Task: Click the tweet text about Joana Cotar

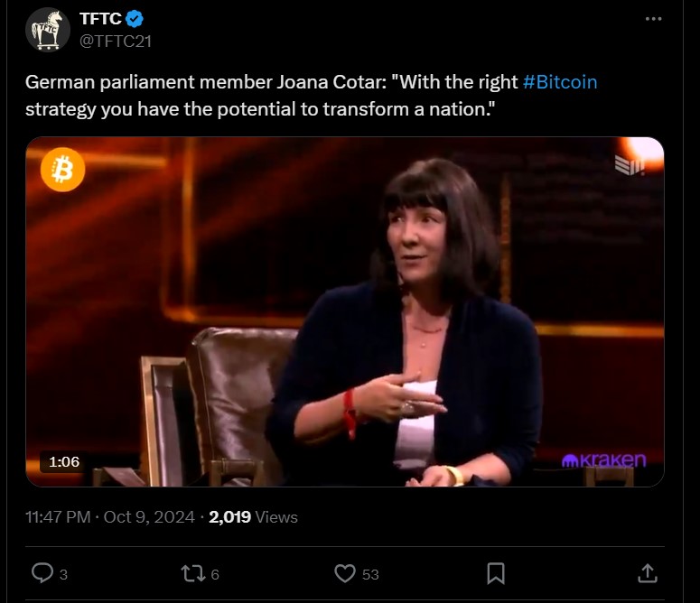Action: tap(311, 96)
